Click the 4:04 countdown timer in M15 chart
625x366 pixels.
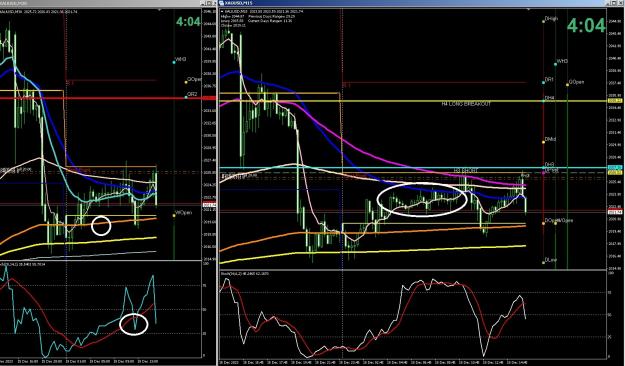coord(586,26)
